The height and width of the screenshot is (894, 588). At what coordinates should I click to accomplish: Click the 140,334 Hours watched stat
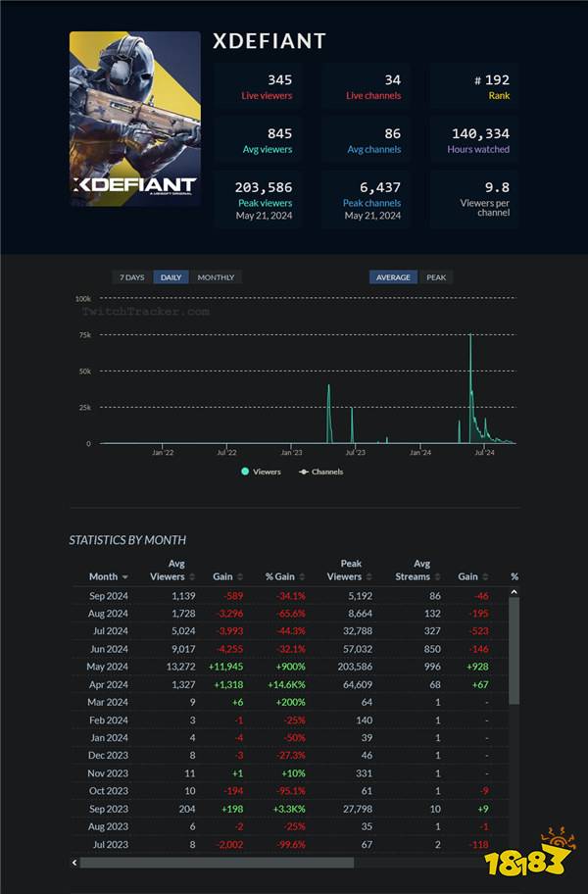click(x=474, y=140)
